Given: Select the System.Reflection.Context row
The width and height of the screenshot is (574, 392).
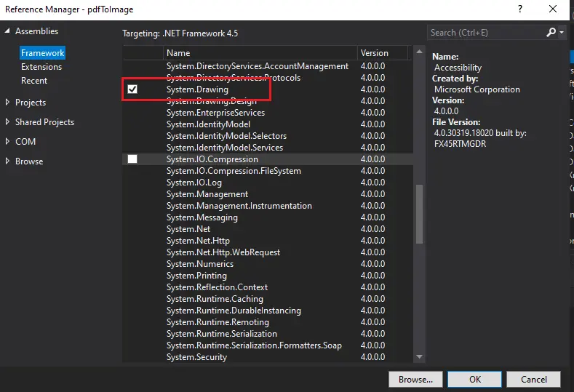Looking at the screenshot, I should (x=268, y=287).
